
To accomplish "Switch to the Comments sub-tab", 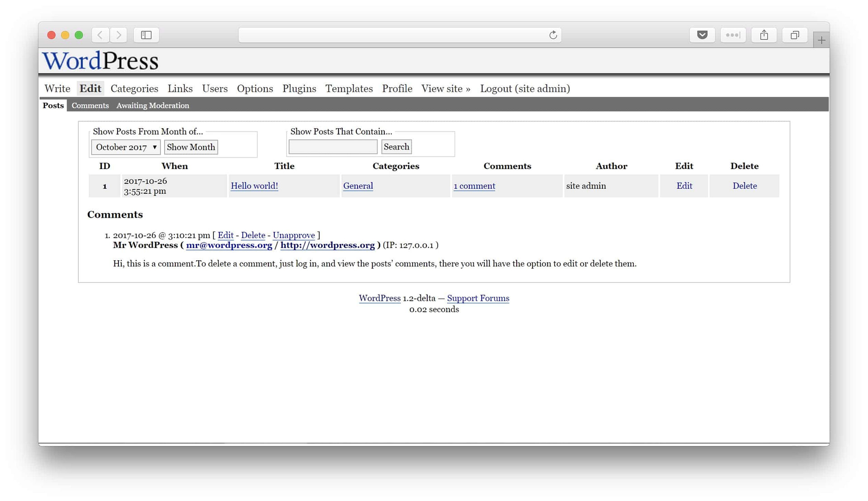I will [90, 105].
